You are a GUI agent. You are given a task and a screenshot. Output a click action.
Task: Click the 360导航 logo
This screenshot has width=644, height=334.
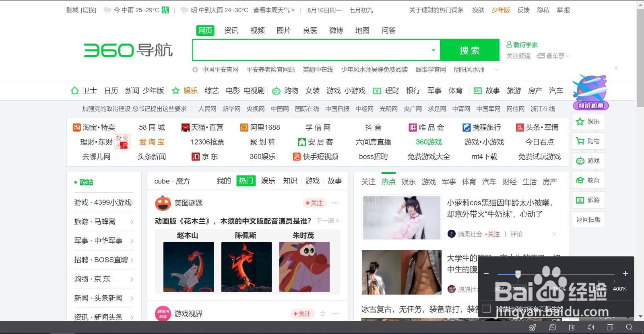[x=128, y=50]
